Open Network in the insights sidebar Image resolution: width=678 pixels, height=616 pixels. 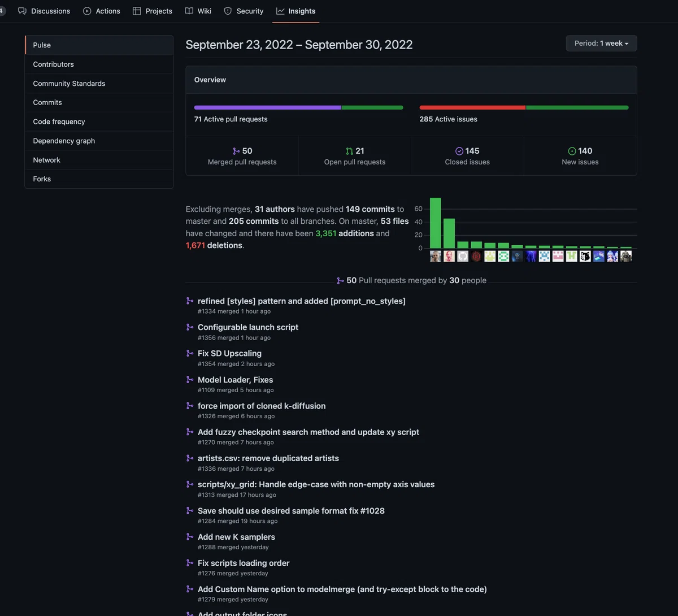(99, 160)
